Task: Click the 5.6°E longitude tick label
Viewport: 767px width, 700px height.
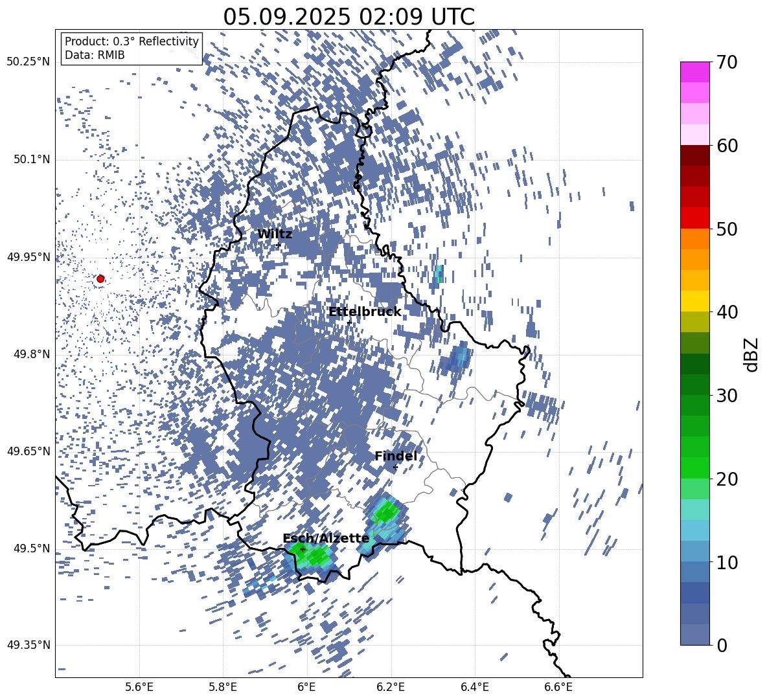Action: click(139, 687)
